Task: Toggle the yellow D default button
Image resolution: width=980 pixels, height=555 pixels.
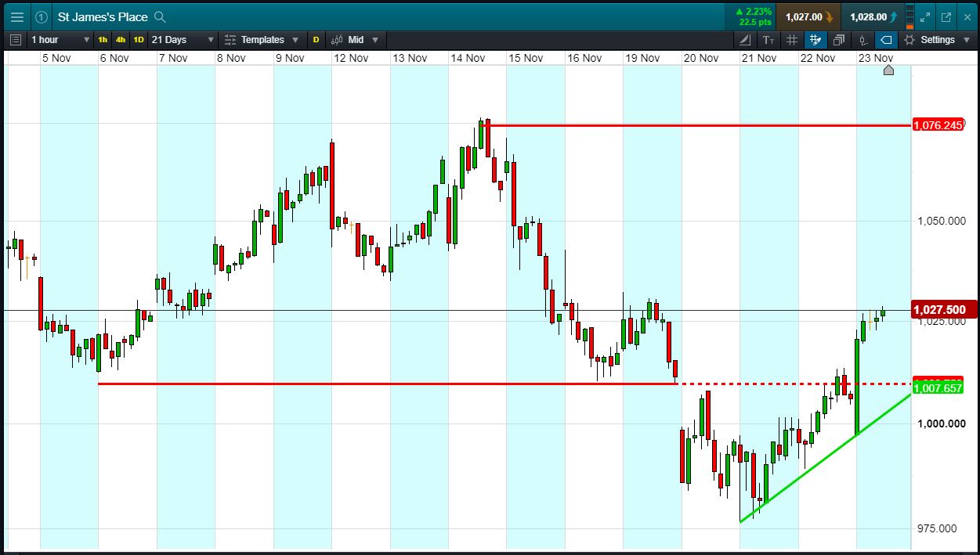Action: pos(316,39)
